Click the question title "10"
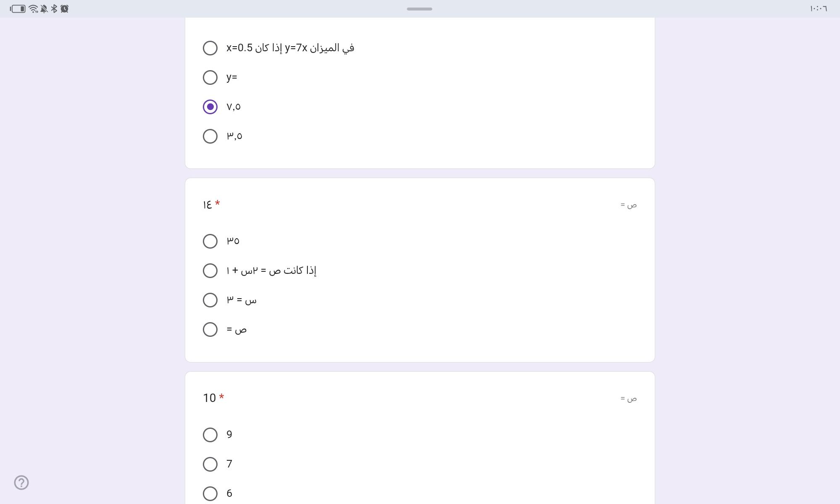Screen dimensions: 840x504 pos(209,398)
